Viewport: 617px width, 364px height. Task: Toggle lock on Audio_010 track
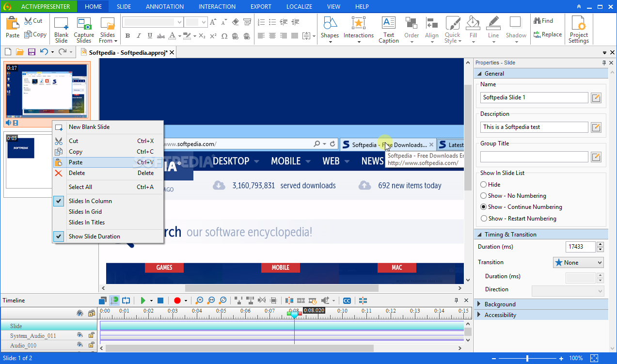click(x=91, y=345)
